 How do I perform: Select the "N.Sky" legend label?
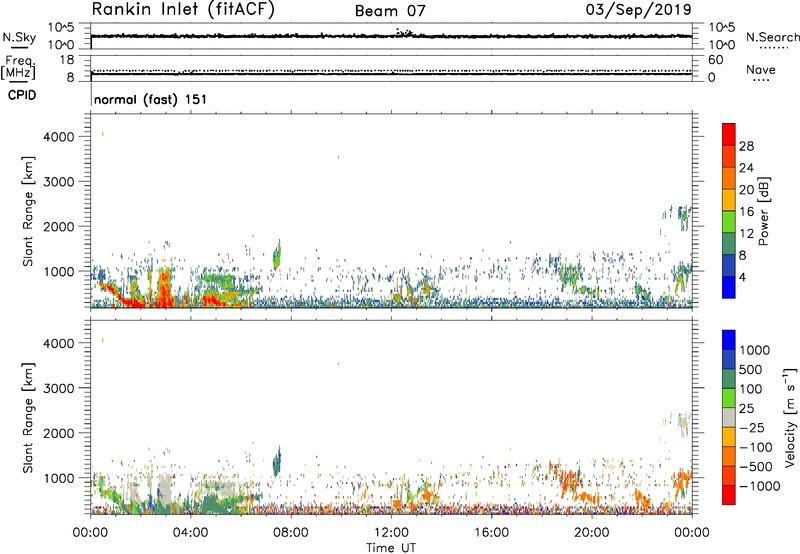point(19,37)
